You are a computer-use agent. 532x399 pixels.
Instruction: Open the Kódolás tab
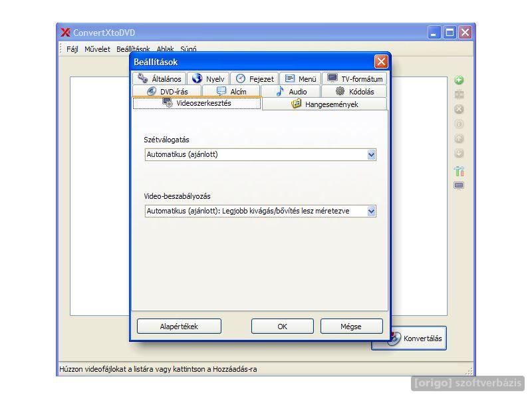[354, 91]
